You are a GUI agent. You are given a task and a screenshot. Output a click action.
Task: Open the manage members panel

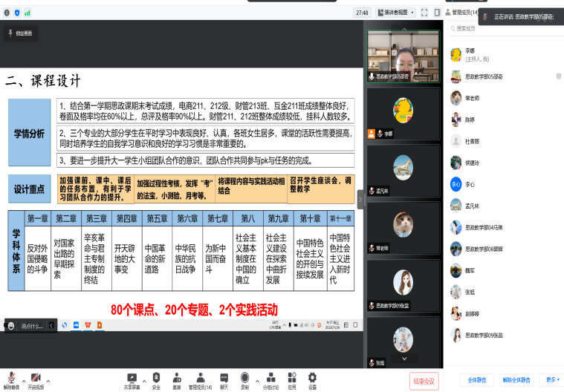[x=199, y=377]
